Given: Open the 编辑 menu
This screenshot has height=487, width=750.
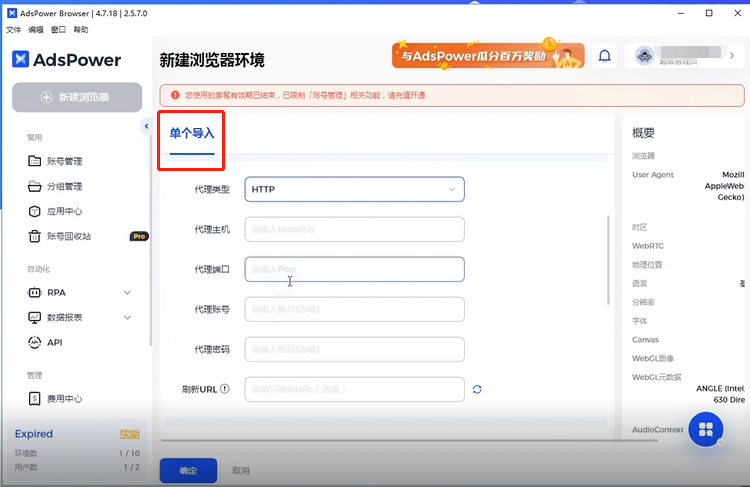Looking at the screenshot, I should click(36, 30).
